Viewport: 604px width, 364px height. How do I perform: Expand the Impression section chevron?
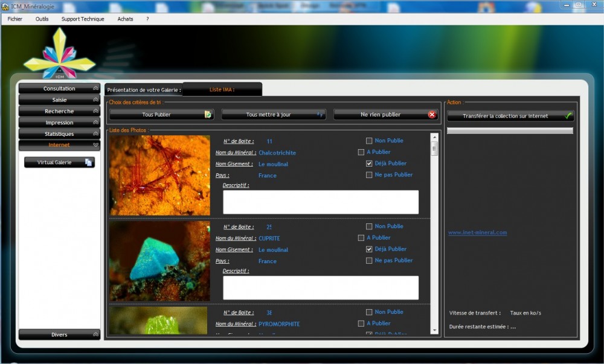95,123
